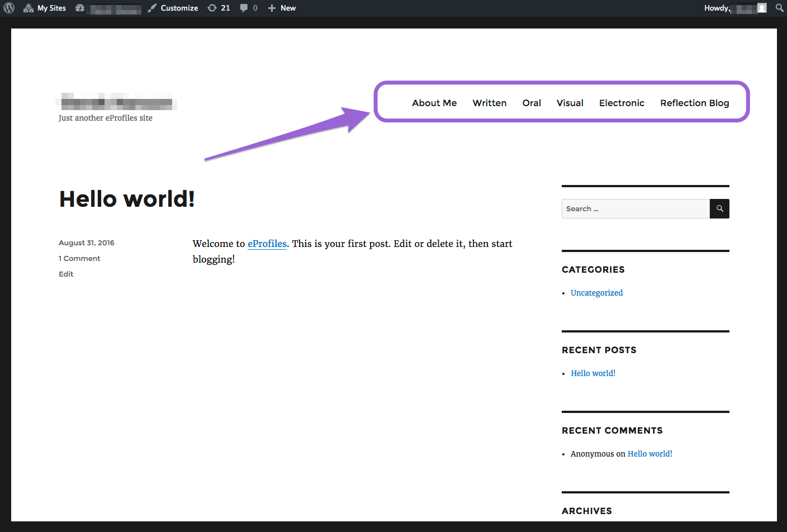Navigate to the Reflection Blog page
The height and width of the screenshot is (532, 787).
(x=694, y=103)
